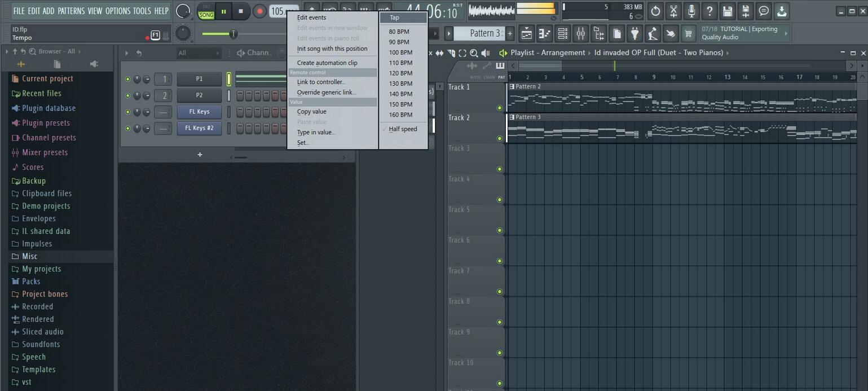Open the plugin picker plug icon
This screenshot has width=868, height=391.
click(x=635, y=34)
